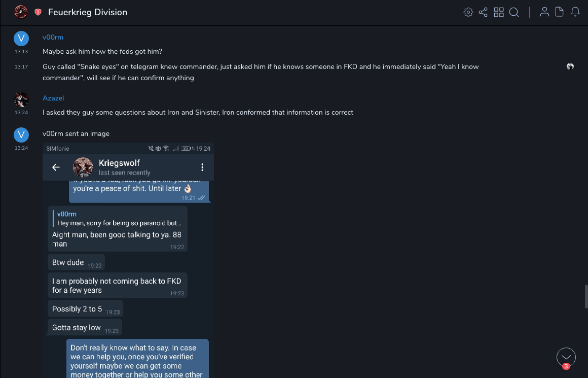The height and width of the screenshot is (378, 588).
Task: Click Azazel's profile avatar
Action: point(21,99)
